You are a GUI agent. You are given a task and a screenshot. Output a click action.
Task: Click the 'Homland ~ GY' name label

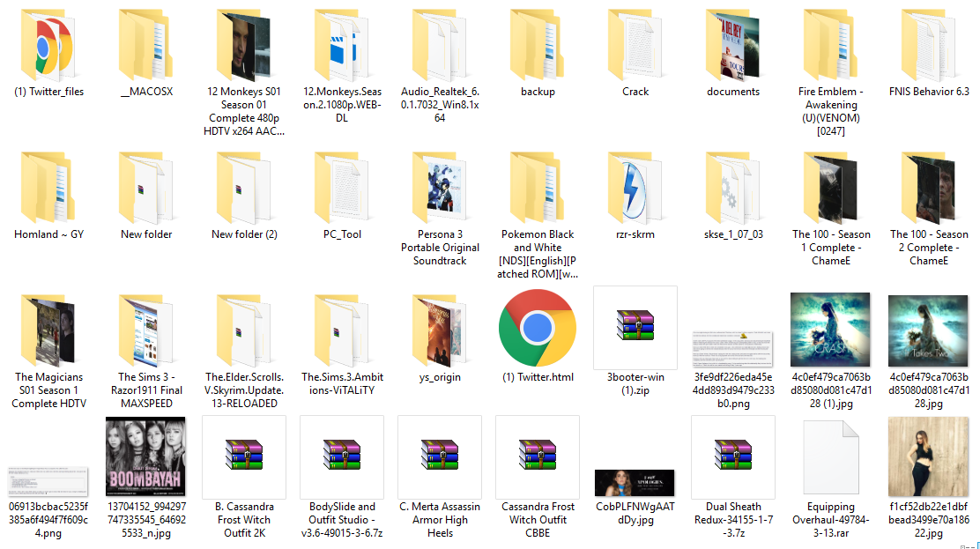coord(48,234)
